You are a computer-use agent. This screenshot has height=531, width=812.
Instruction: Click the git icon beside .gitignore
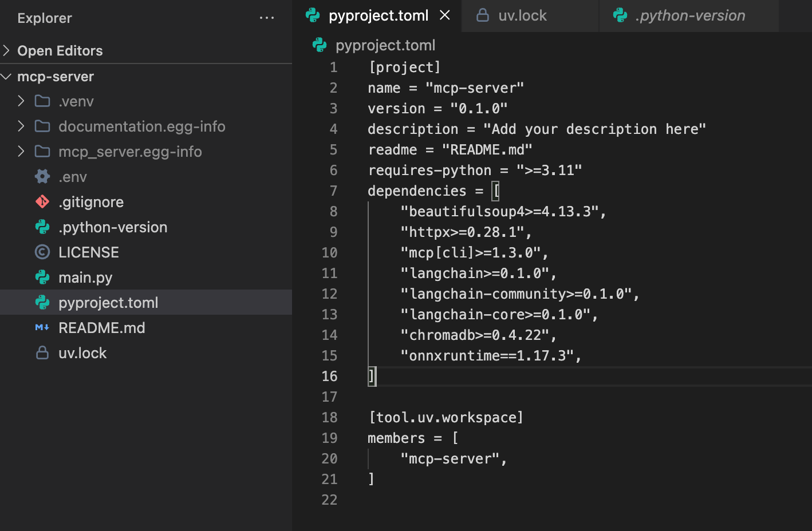[x=42, y=201]
